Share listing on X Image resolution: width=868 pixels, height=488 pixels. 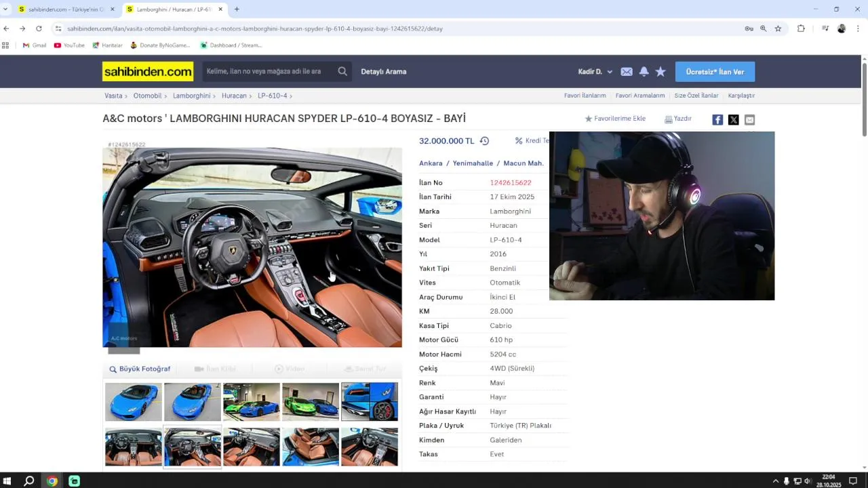(734, 120)
